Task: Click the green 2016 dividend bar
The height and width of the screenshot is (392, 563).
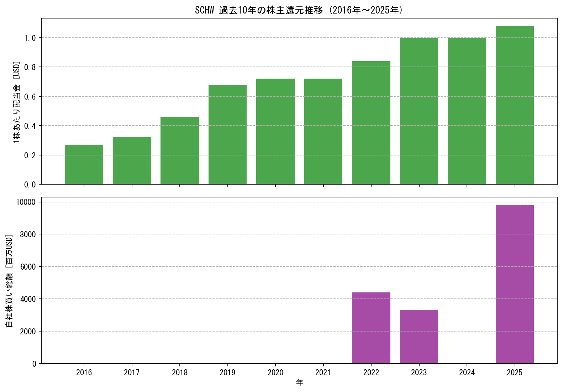Action: 84,165
